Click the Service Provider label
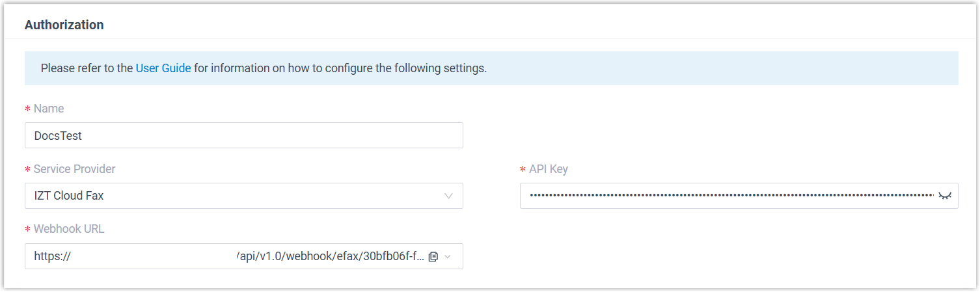This screenshot has width=980, height=292. (74, 169)
